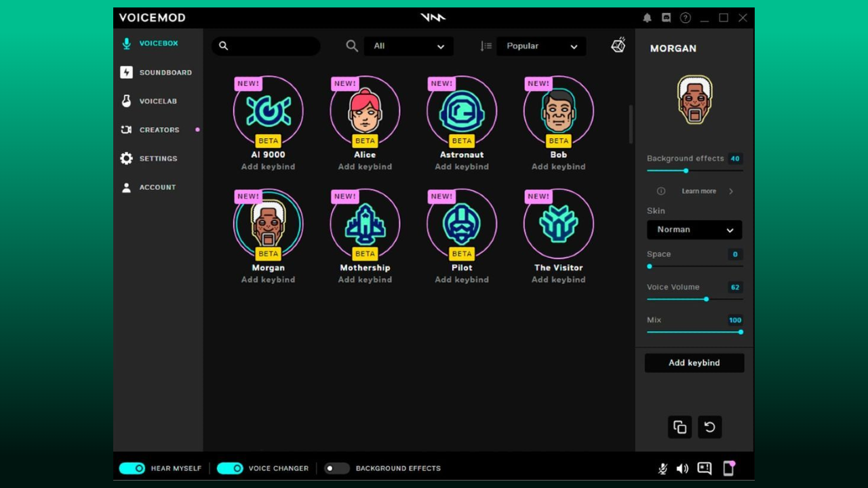
Task: Open the Discord icon in title bar
Action: pos(666,18)
